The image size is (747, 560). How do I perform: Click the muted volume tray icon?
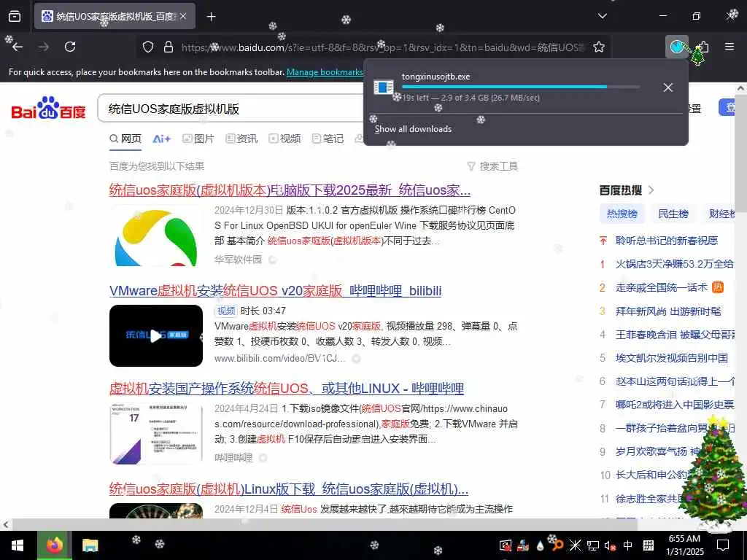(610, 545)
